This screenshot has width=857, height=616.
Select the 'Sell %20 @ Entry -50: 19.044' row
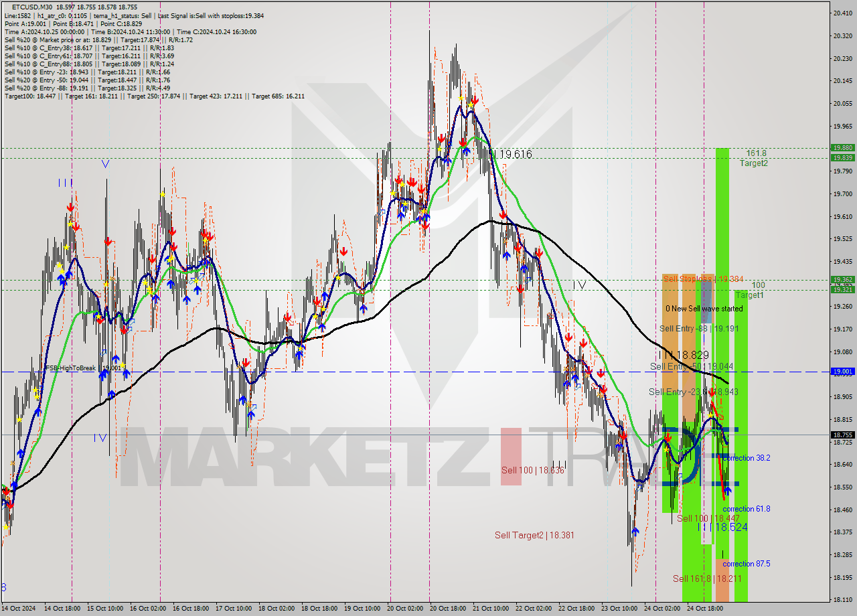pyautogui.click(x=87, y=80)
